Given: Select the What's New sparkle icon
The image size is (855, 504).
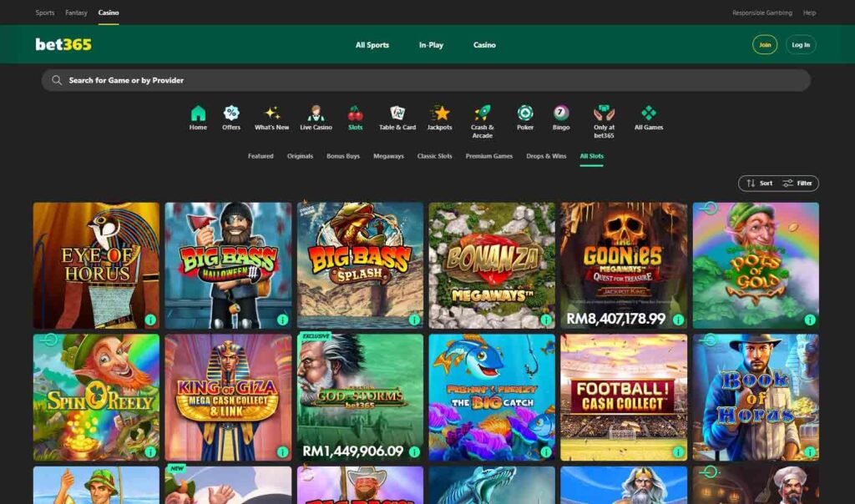Looking at the screenshot, I should click(x=271, y=113).
